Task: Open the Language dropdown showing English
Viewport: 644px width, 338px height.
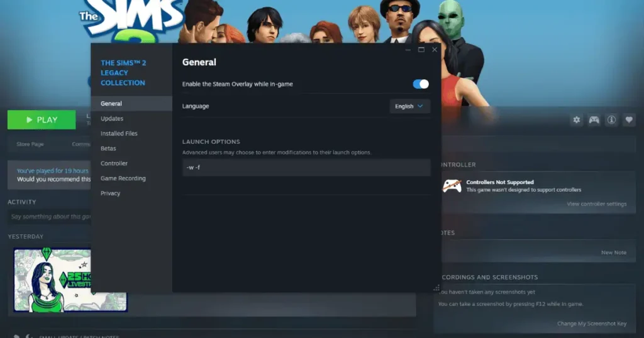Action: coord(409,106)
